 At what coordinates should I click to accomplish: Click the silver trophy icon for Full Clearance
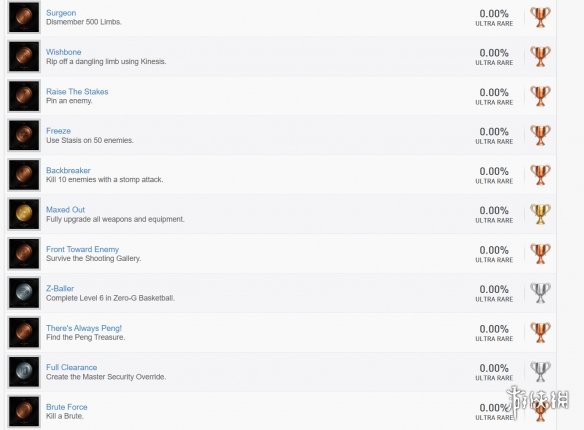point(540,372)
